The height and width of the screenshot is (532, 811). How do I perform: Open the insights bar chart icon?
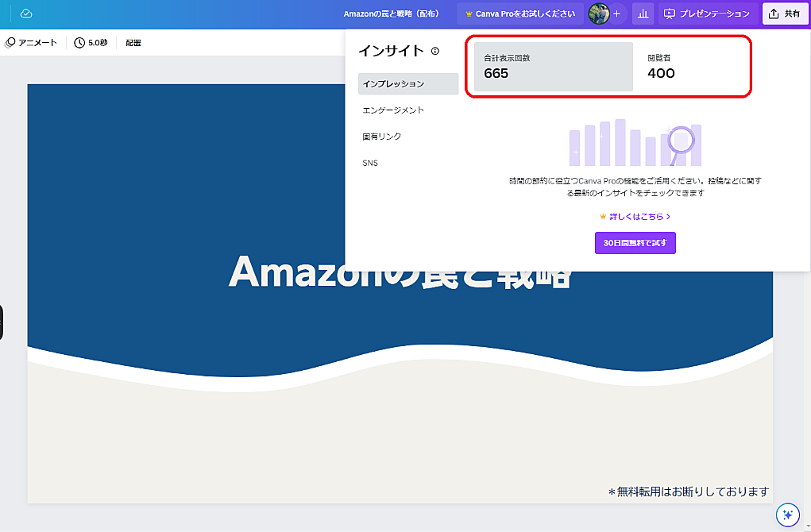tap(643, 14)
